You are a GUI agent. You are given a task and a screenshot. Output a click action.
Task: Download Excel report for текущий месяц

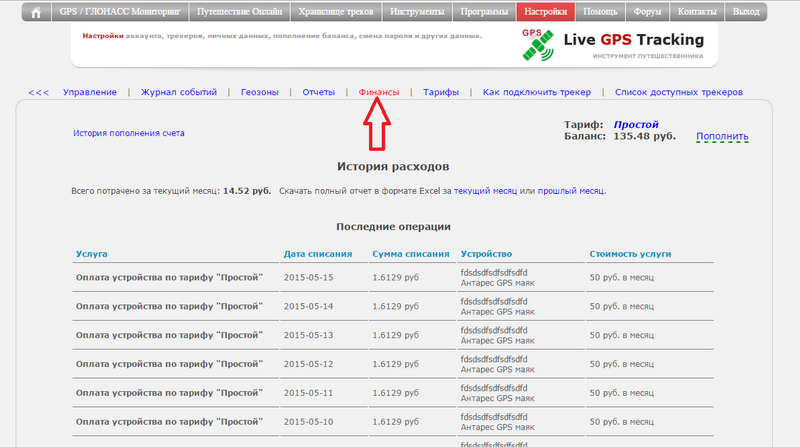[x=485, y=190]
